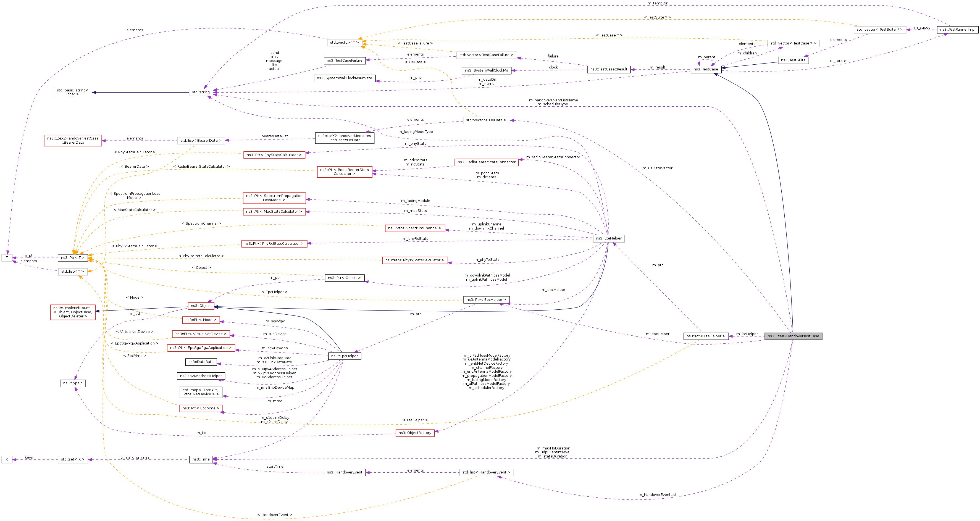The height and width of the screenshot is (521, 980).
Task: Open ns3::Ipv4AddressHelper node
Action: (x=201, y=376)
